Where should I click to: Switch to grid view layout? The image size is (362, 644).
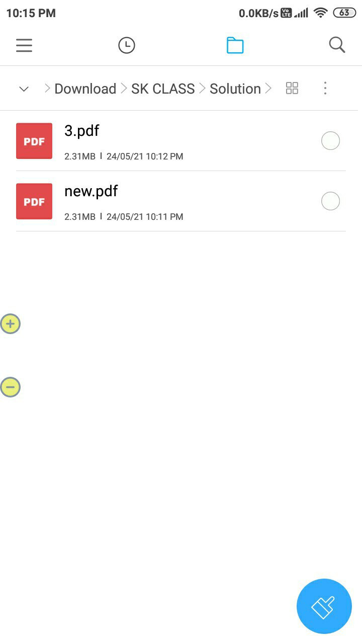click(x=292, y=89)
